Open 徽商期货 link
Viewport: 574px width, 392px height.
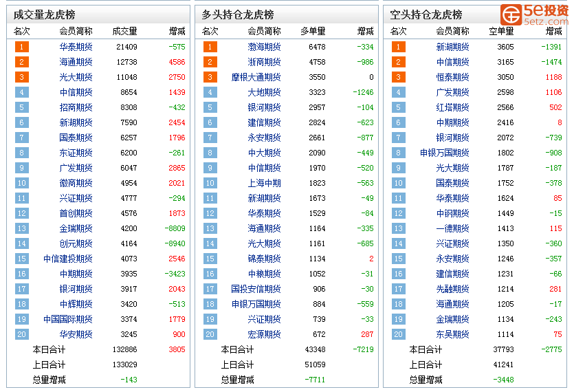(x=76, y=183)
